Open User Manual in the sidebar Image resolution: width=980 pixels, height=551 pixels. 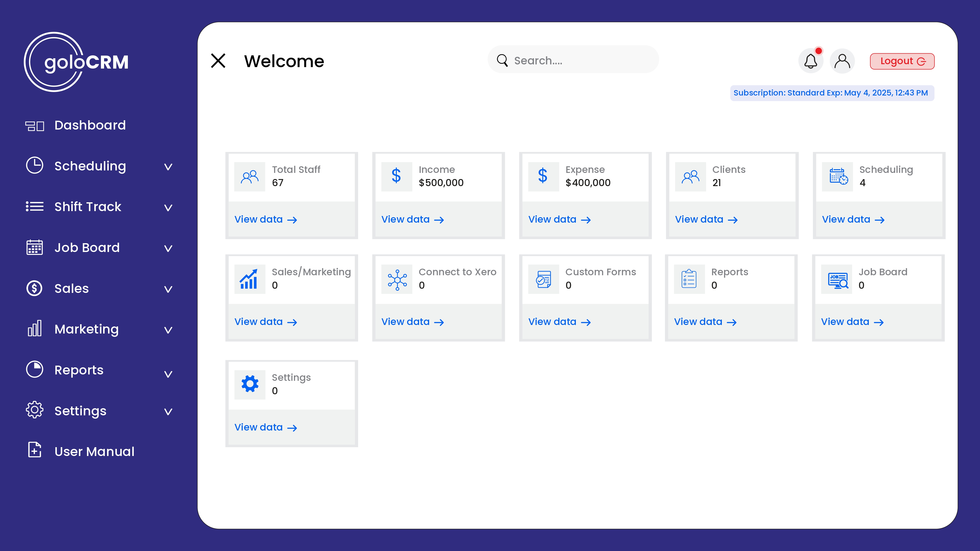click(x=94, y=451)
